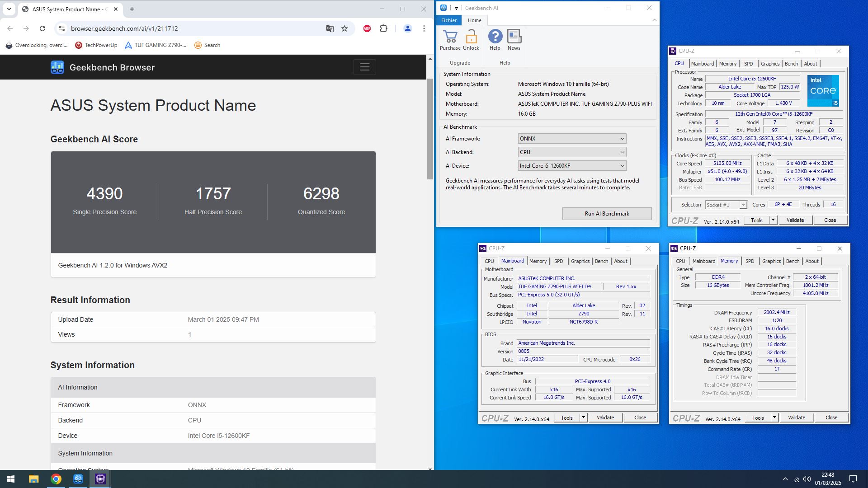This screenshot has height=488, width=868.
Task: Open the Search bookmark
Action: tap(207, 45)
